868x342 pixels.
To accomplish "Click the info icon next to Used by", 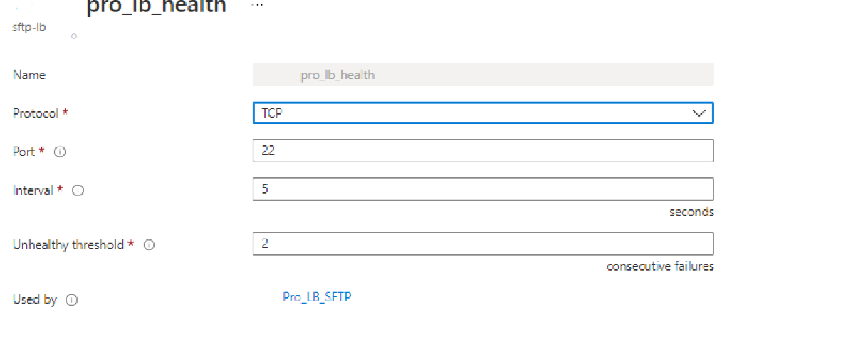I will click(x=71, y=300).
